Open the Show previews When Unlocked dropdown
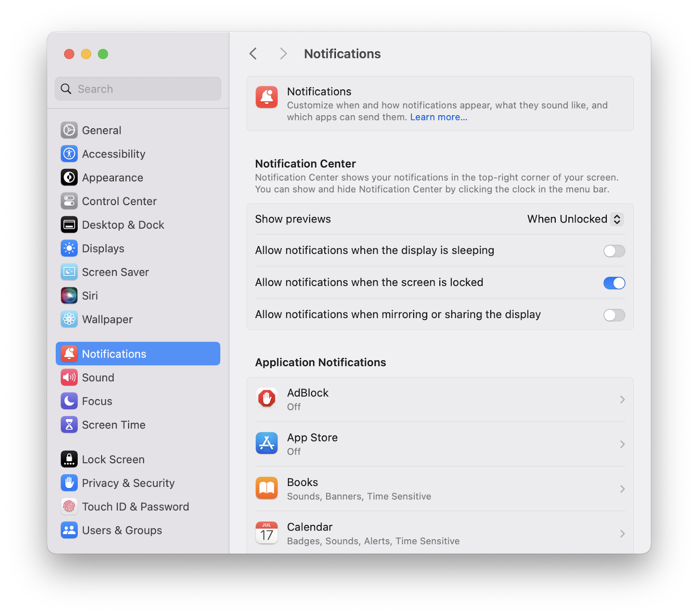Screen dimensions: 698x616 575,219
